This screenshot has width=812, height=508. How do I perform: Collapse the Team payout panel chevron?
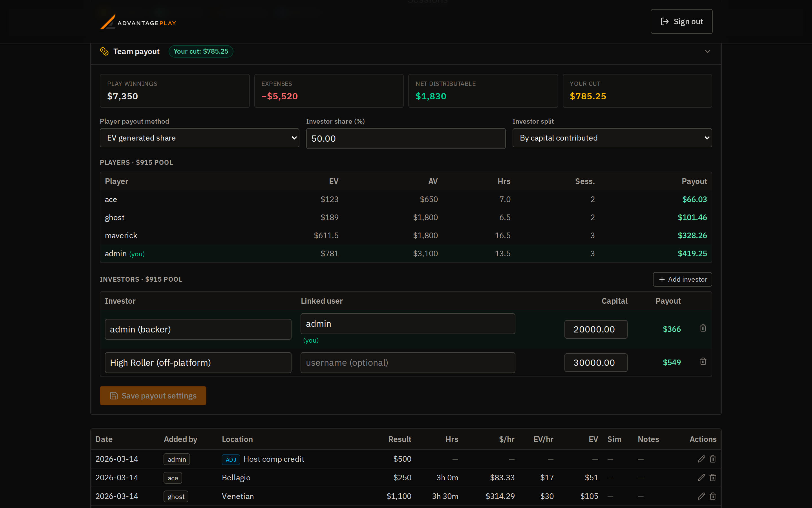click(708, 51)
